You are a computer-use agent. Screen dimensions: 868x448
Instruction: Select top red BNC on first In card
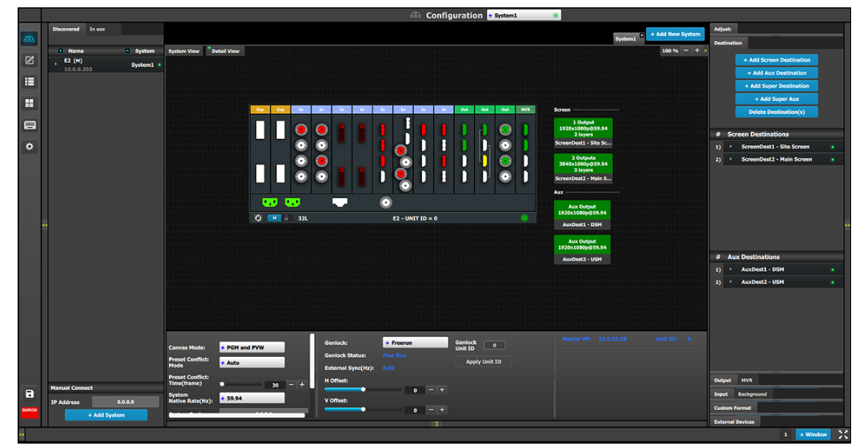pos(301,130)
